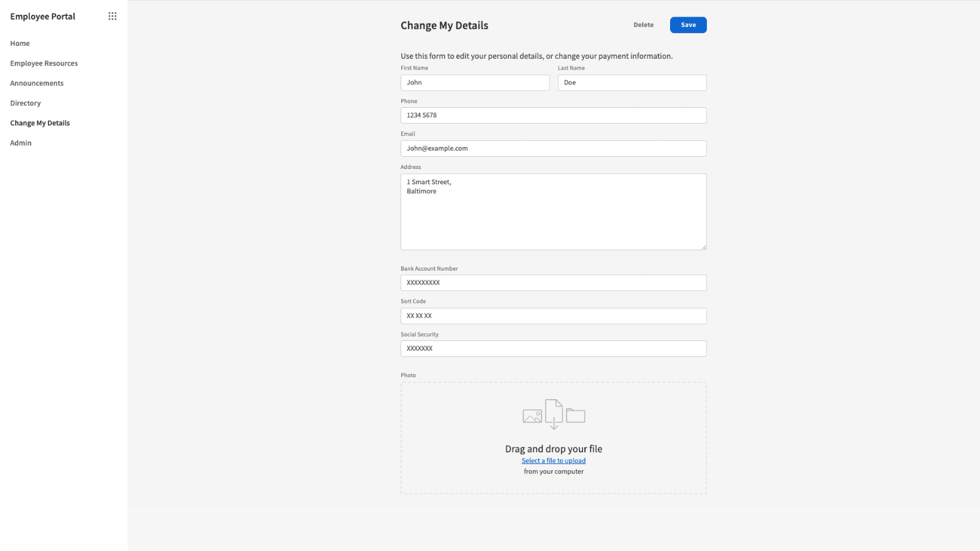
Task: Click the Address resize handle
Action: pyautogui.click(x=704, y=247)
